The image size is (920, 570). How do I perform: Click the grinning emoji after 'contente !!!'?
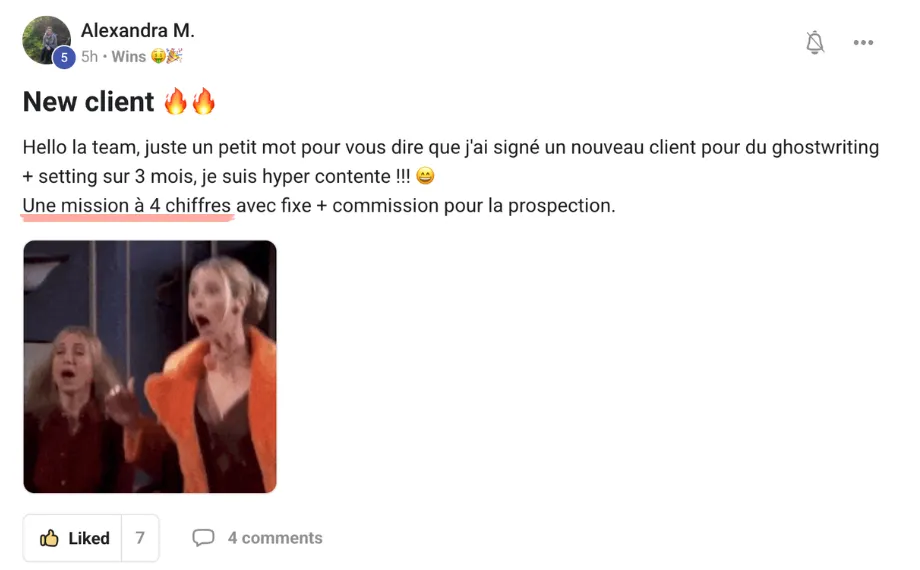pos(425,176)
